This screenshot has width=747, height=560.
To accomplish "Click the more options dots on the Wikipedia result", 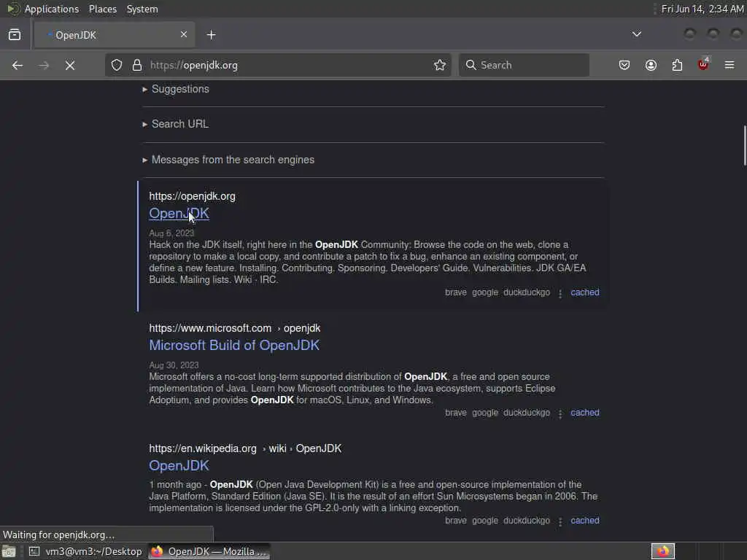I will click(560, 521).
